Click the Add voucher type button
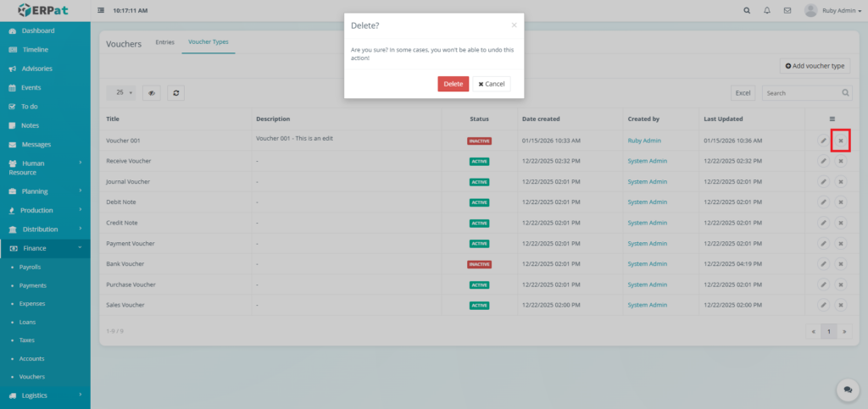Viewport: 868px width, 409px height. coord(815,65)
